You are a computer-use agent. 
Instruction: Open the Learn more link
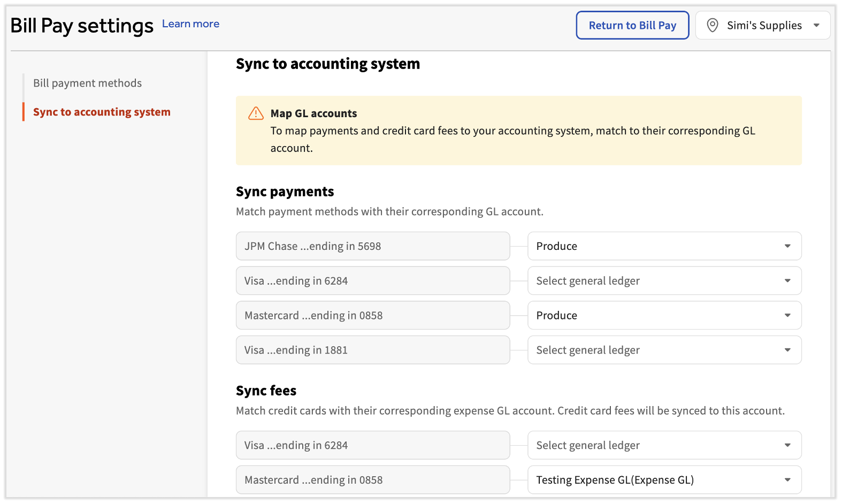pos(190,24)
